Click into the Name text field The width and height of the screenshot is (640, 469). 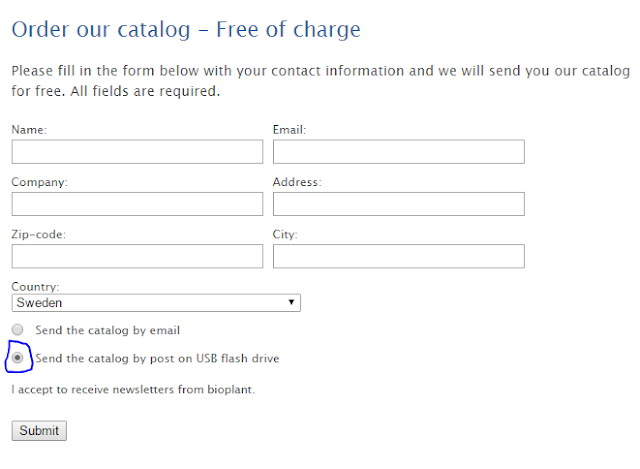click(x=137, y=152)
